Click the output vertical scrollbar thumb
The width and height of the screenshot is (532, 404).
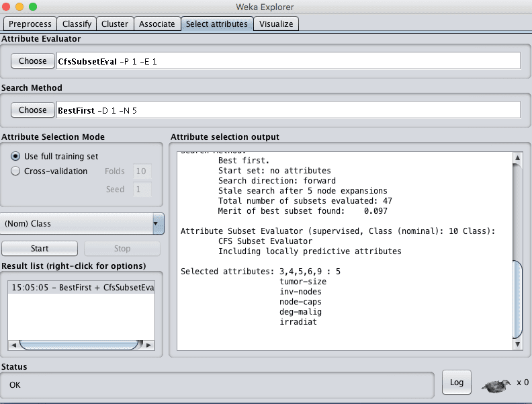coord(517,298)
